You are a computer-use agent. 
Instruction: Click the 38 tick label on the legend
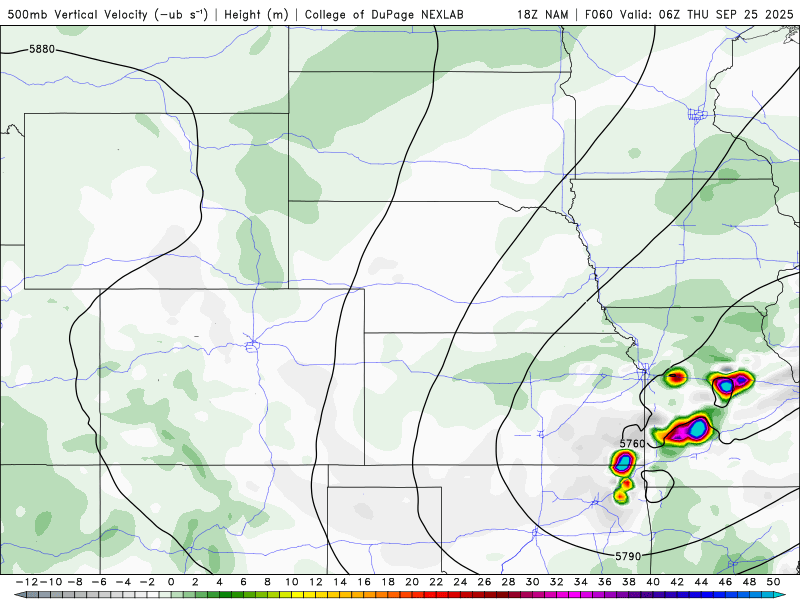tap(629, 582)
